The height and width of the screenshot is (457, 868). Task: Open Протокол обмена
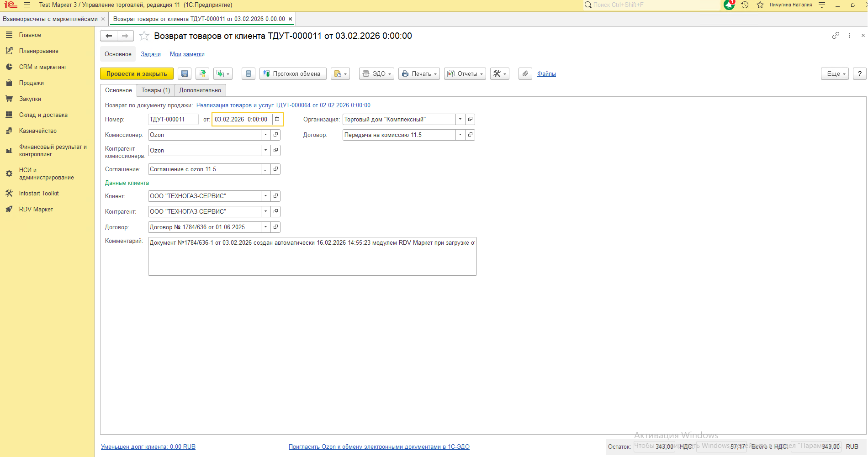point(293,74)
